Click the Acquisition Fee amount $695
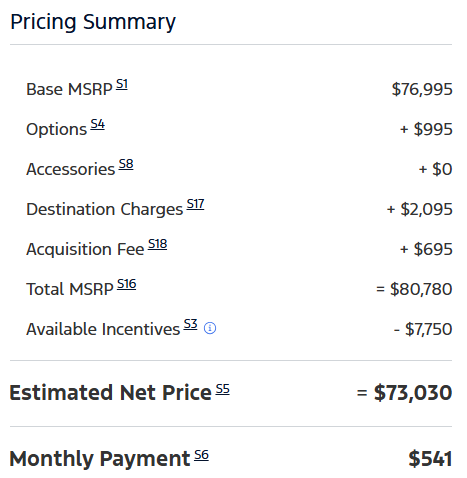467x478 pixels. (433, 249)
